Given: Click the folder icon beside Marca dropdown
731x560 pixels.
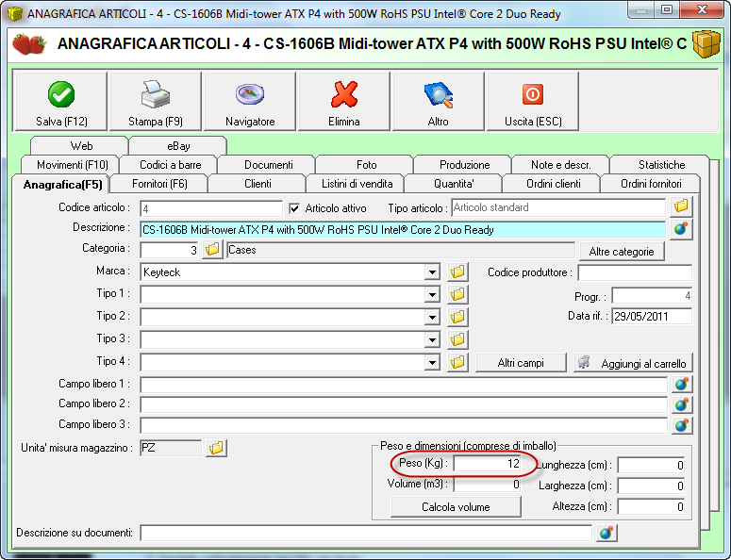Looking at the screenshot, I should (457, 272).
